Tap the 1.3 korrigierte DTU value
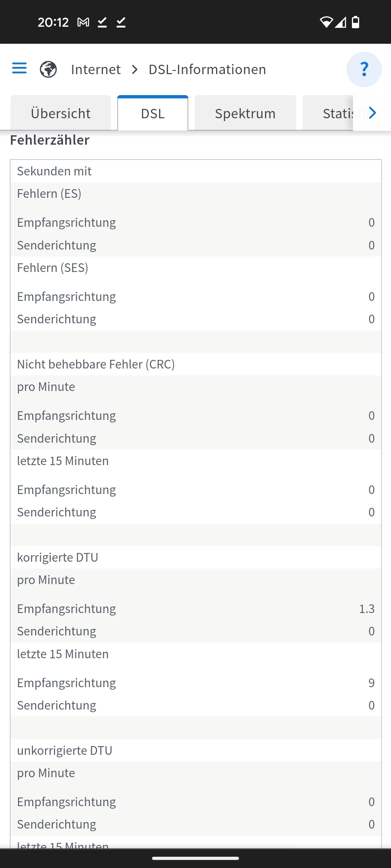The width and height of the screenshot is (391, 868). pyautogui.click(x=366, y=609)
